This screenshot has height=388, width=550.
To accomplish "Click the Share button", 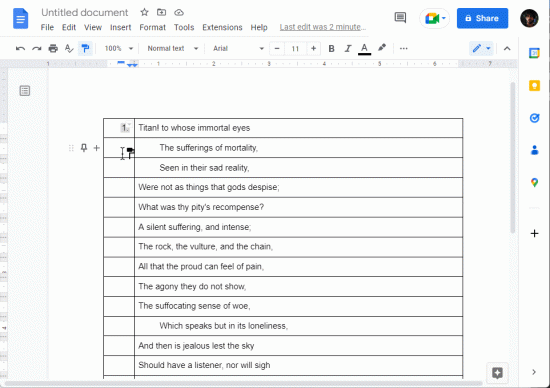I will click(482, 18).
